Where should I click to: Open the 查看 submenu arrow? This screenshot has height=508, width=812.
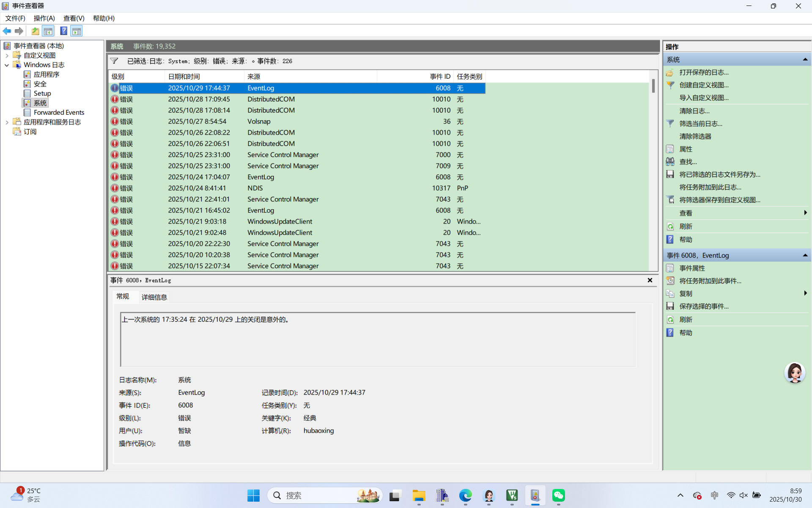[805, 213]
